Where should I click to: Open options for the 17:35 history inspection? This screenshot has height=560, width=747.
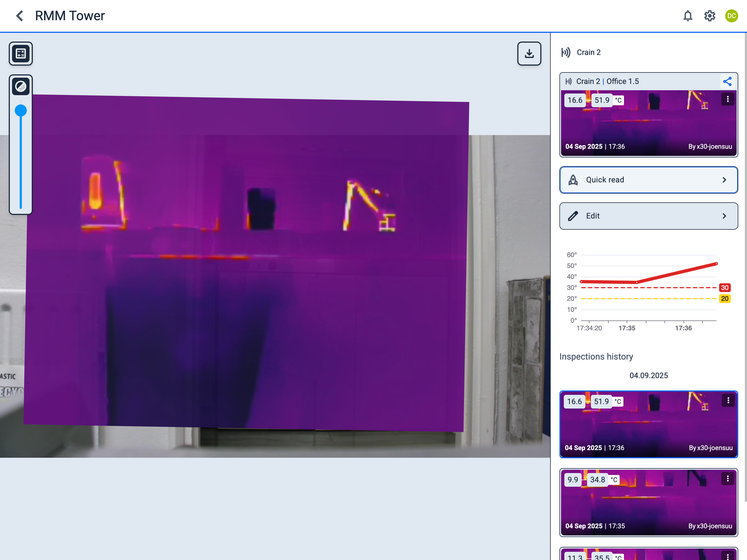727,479
